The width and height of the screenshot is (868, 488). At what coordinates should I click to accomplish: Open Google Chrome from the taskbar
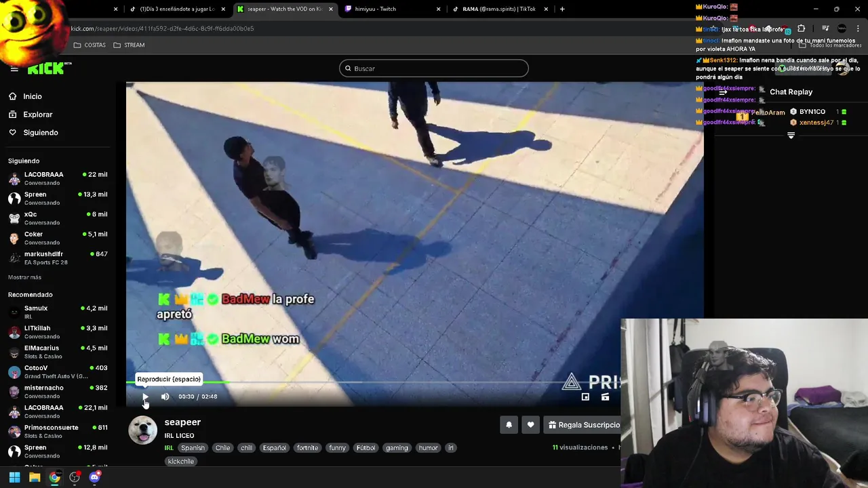point(54,477)
